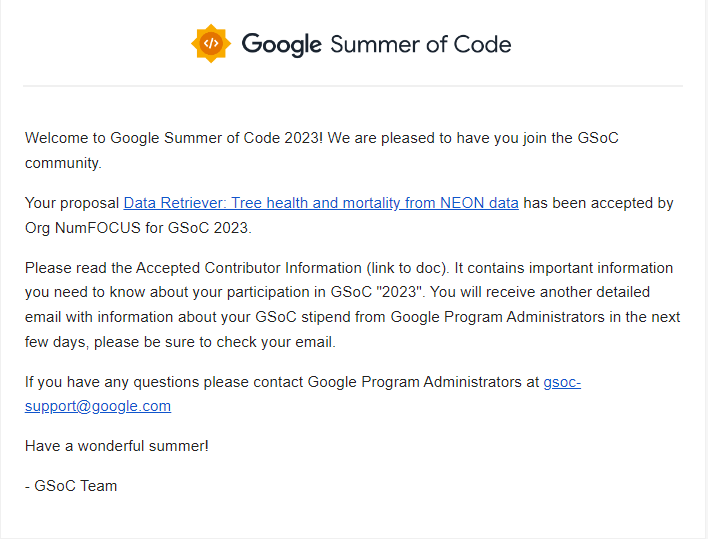
Task: Open the Data Retriever proposal link
Action: [x=321, y=203]
